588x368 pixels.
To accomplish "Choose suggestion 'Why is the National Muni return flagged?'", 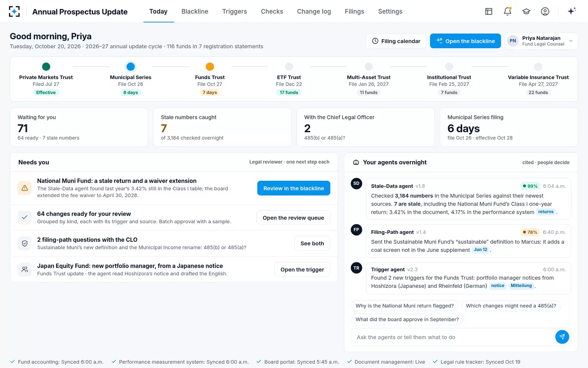I will pos(405,306).
